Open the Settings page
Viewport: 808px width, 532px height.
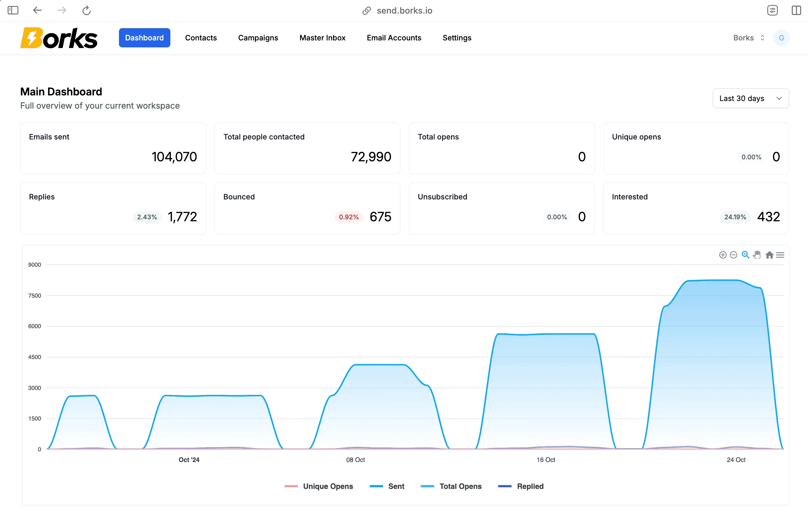click(x=457, y=38)
